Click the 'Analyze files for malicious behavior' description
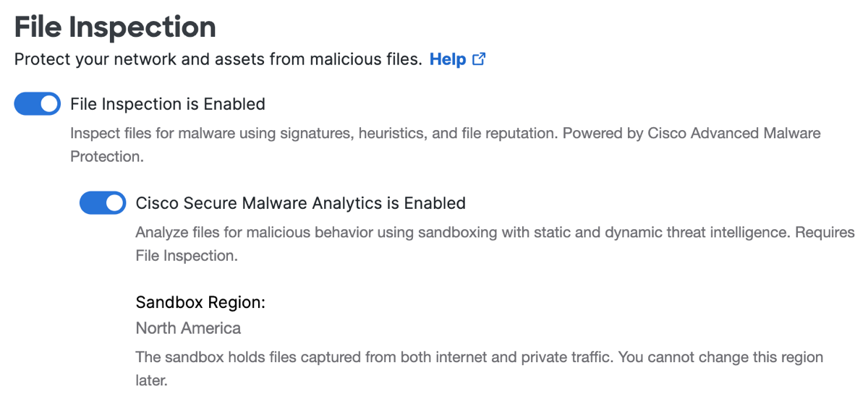This screenshot has width=868, height=399. point(495,244)
